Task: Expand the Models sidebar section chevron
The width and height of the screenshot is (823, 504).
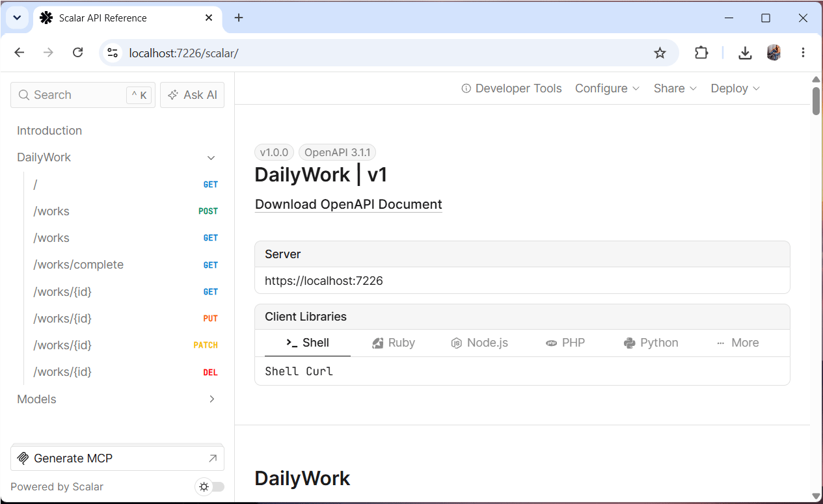Action: (211, 399)
